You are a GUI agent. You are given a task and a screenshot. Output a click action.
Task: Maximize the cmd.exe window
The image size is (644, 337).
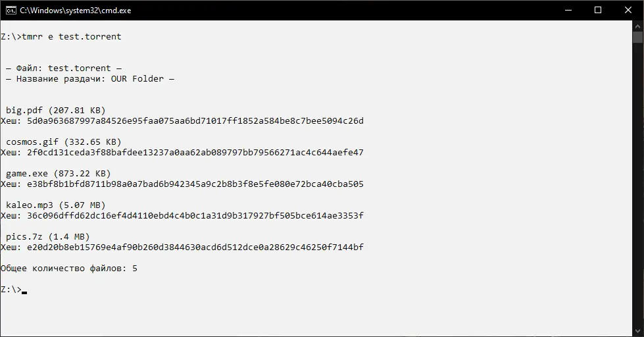(598, 11)
